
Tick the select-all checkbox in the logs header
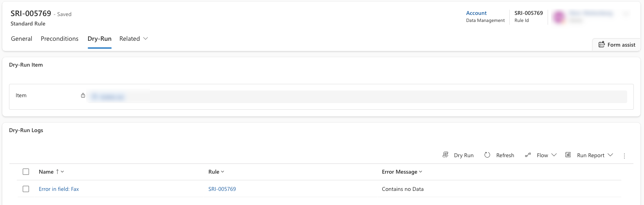26,172
